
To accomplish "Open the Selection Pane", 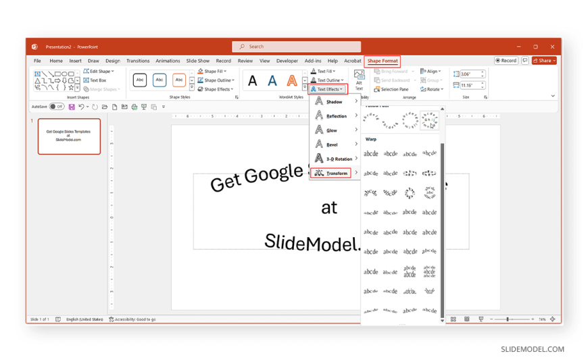I will pyautogui.click(x=391, y=89).
